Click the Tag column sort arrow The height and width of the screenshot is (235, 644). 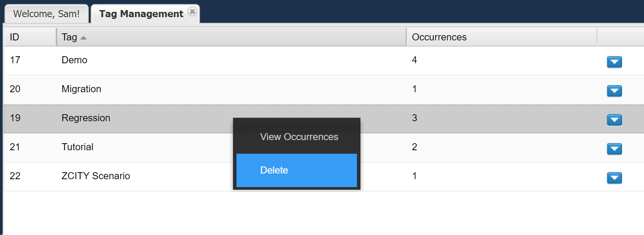tap(84, 38)
